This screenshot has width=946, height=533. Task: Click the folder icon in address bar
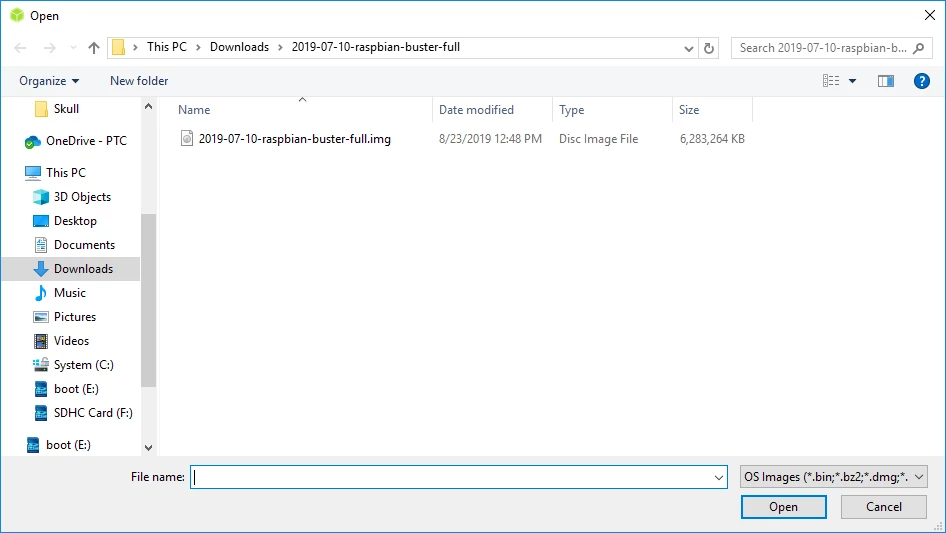119,47
